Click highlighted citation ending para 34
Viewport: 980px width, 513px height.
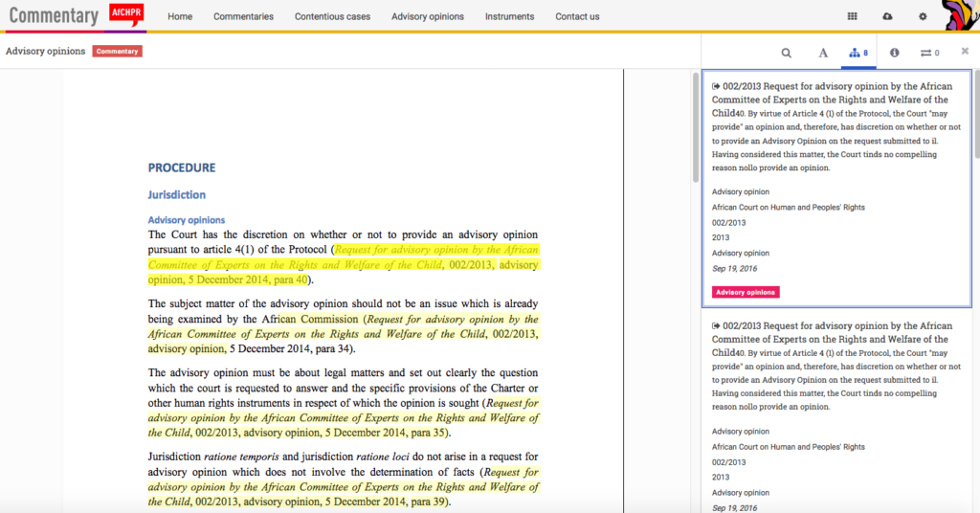(344, 334)
